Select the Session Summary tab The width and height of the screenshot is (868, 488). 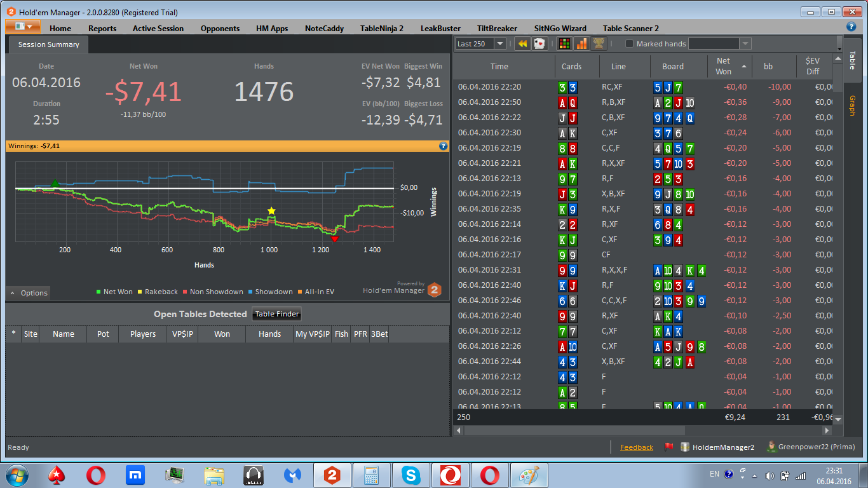pyautogui.click(x=49, y=44)
